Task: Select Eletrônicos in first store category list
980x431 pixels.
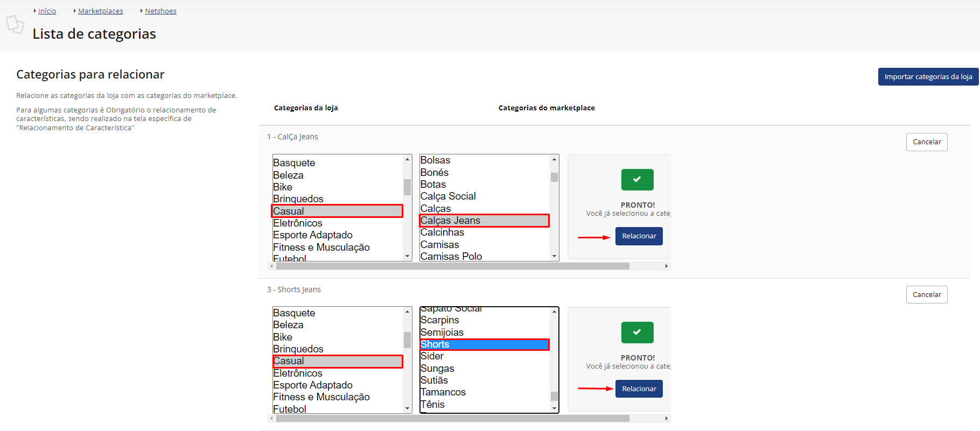Action: [x=298, y=223]
